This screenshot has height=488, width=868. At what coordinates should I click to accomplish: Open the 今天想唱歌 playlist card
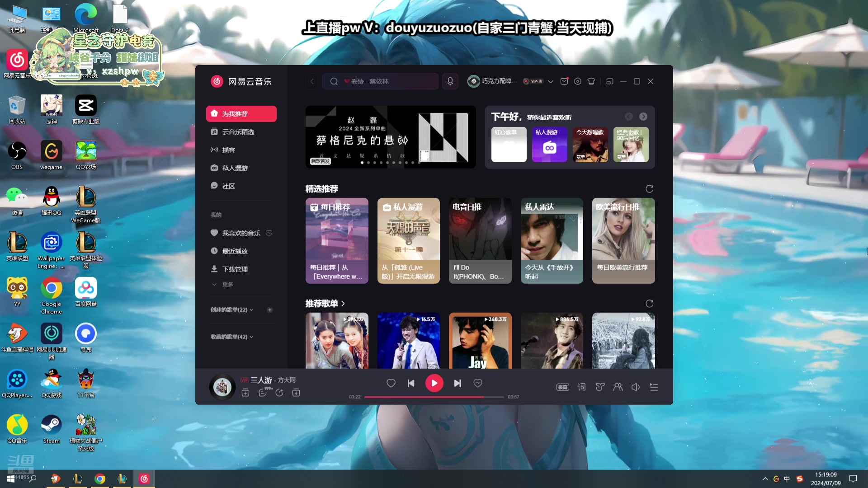click(590, 145)
